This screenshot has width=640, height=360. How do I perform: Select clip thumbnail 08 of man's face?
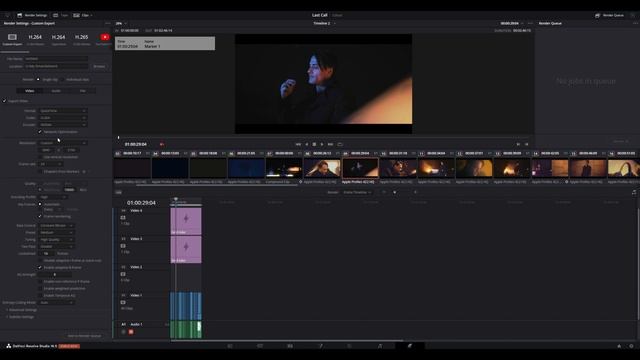[322, 168]
